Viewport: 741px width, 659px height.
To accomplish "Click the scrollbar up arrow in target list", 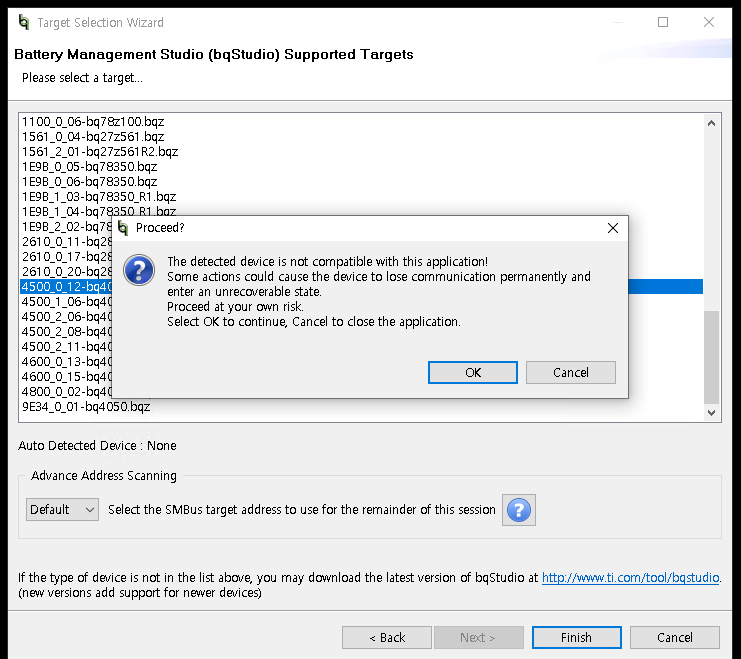I will [x=711, y=123].
